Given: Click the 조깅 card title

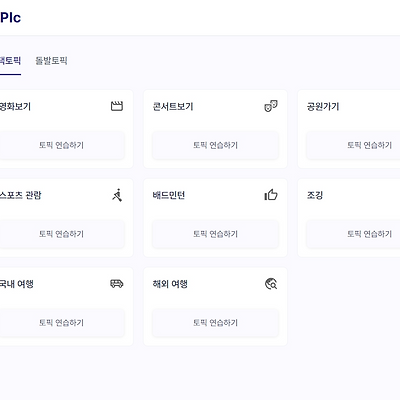Looking at the screenshot, I should click(315, 195).
